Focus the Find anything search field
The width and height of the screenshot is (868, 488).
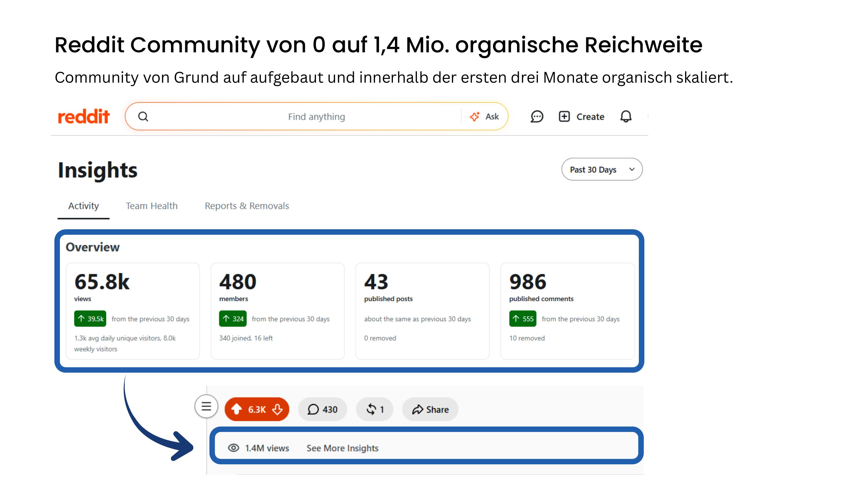(x=316, y=117)
